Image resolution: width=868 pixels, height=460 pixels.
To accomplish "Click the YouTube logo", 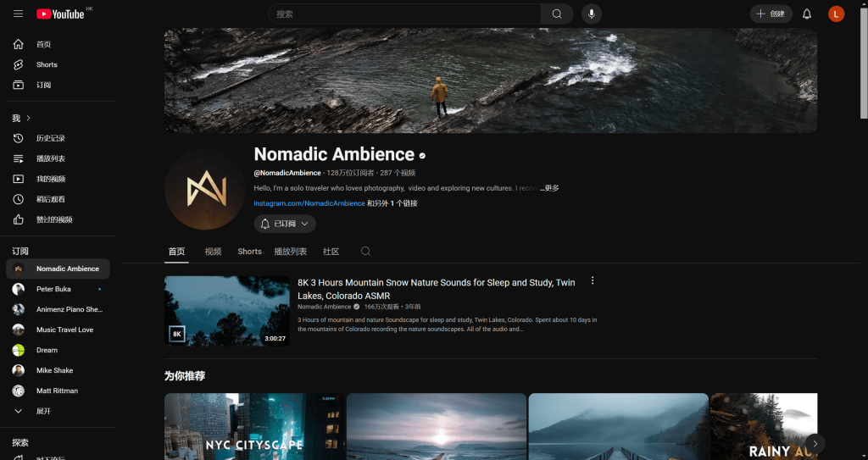I will pos(61,14).
